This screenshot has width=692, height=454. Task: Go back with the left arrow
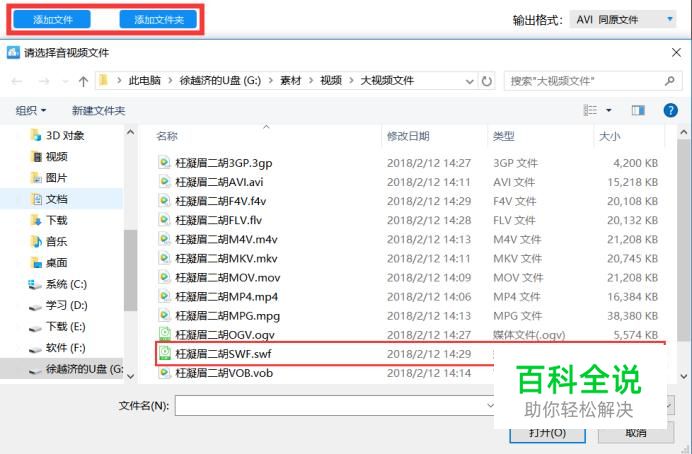[x=17, y=81]
